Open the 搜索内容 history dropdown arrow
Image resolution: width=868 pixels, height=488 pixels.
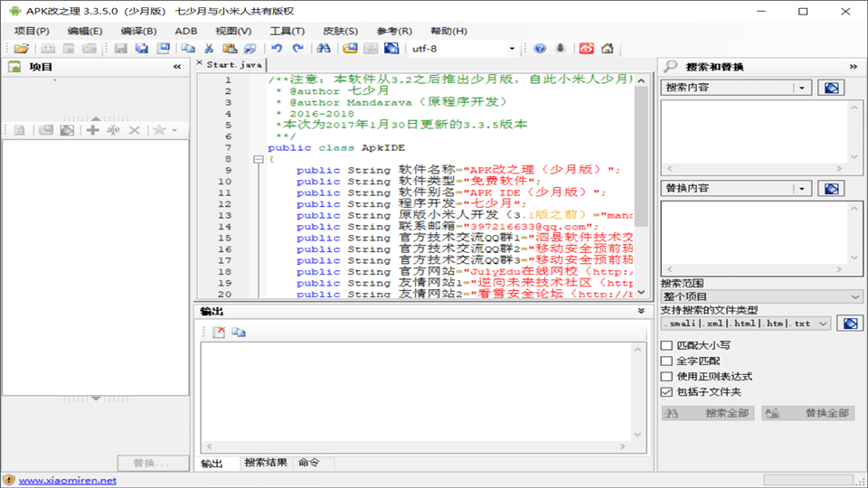(x=802, y=88)
